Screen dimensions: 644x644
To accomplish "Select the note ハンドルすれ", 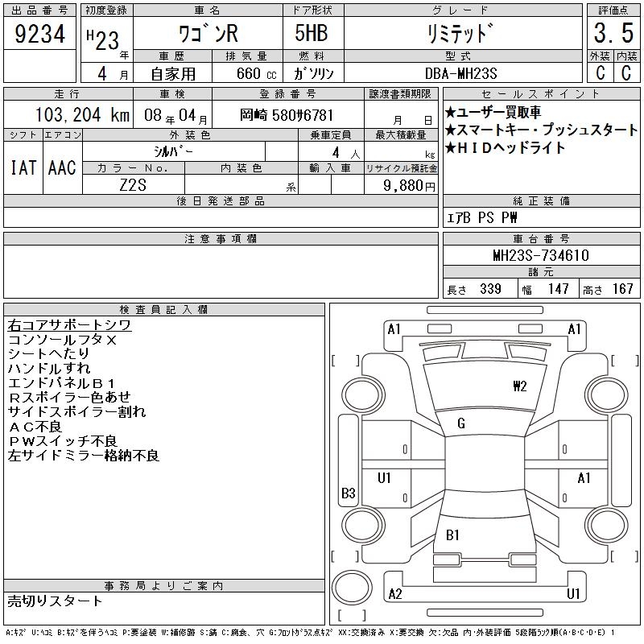I will tap(49, 369).
